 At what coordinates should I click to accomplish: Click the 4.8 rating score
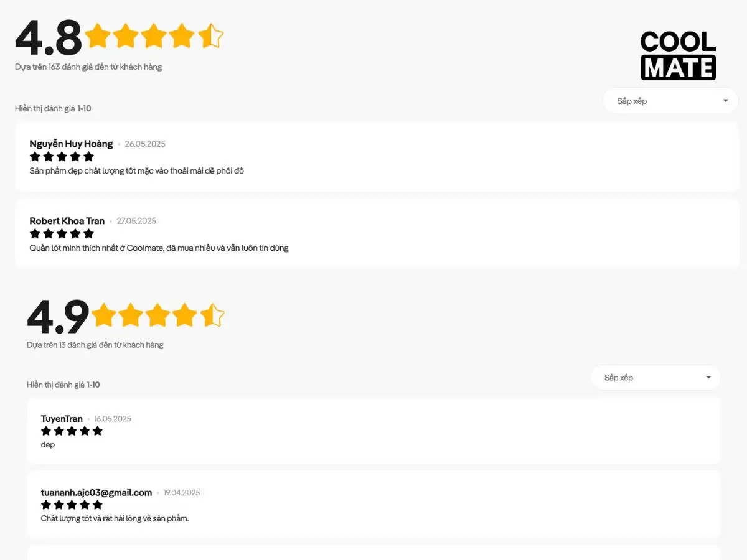[49, 37]
